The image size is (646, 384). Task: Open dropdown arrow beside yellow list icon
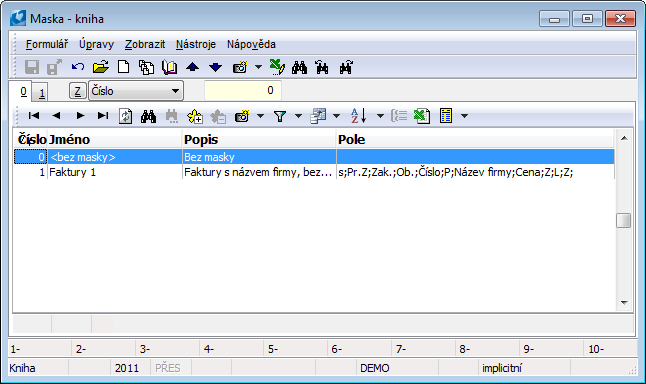(x=464, y=117)
